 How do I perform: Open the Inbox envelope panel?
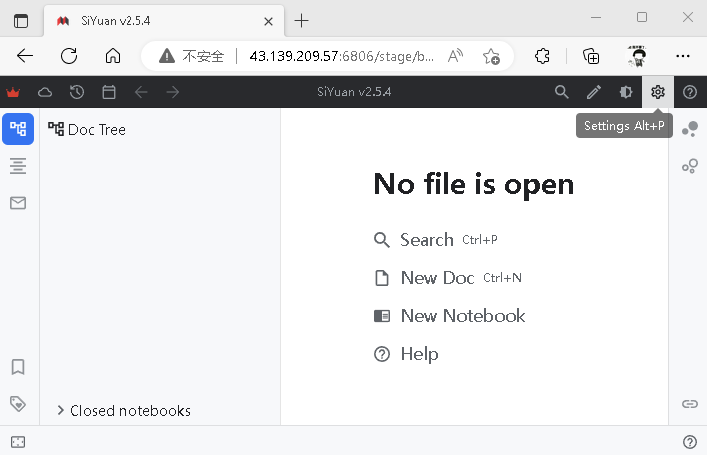[18, 203]
